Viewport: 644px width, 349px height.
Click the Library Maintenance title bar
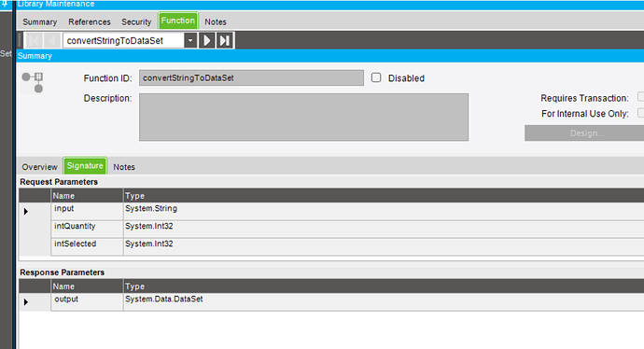coord(330,5)
